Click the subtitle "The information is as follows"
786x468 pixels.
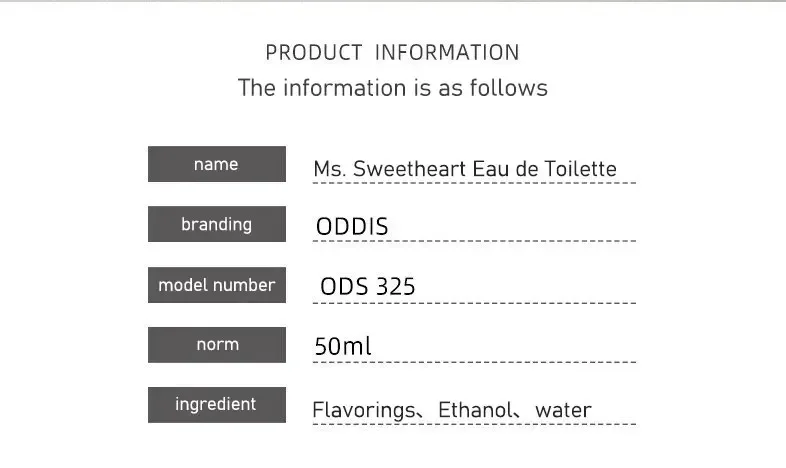click(x=393, y=88)
